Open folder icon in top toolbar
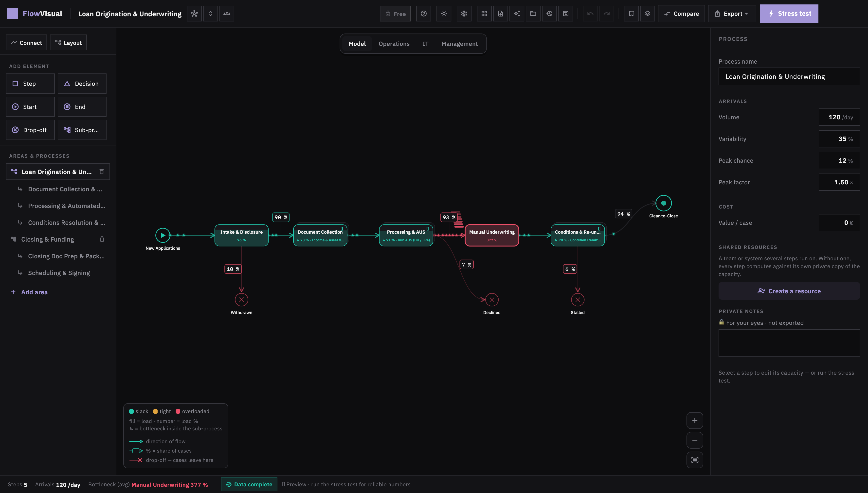868x493 pixels. tap(533, 14)
